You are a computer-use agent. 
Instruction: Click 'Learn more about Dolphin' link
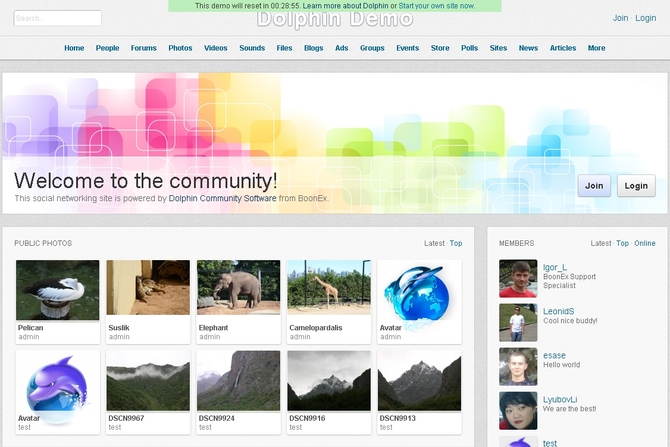point(345,6)
